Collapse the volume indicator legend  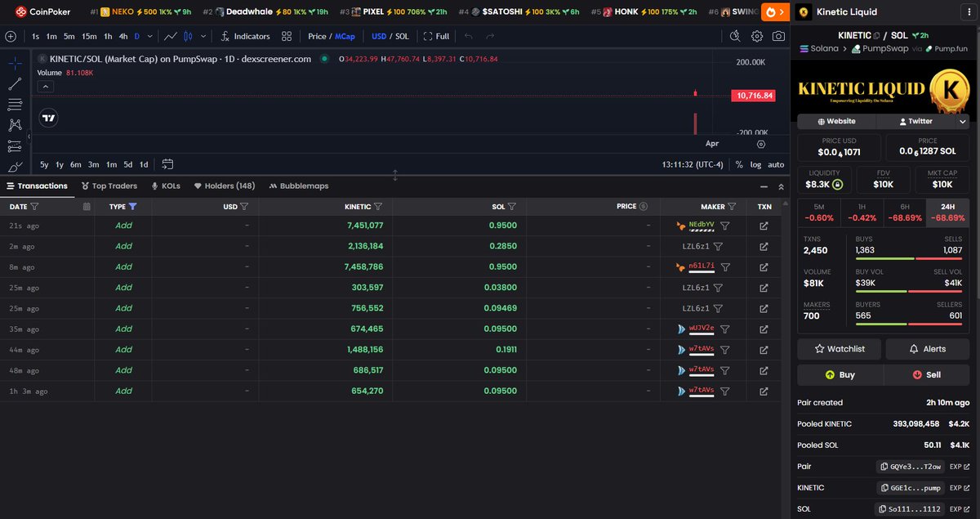point(46,86)
